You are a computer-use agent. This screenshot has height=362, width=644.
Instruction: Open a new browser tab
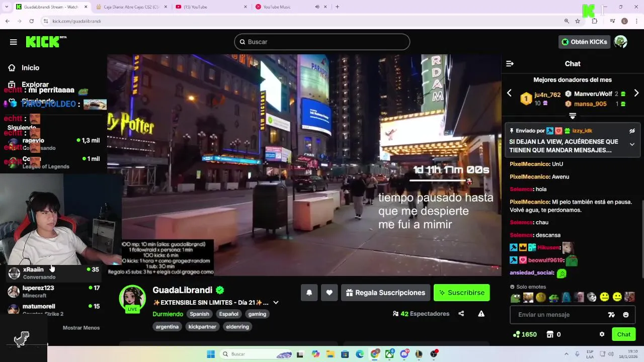point(337,7)
